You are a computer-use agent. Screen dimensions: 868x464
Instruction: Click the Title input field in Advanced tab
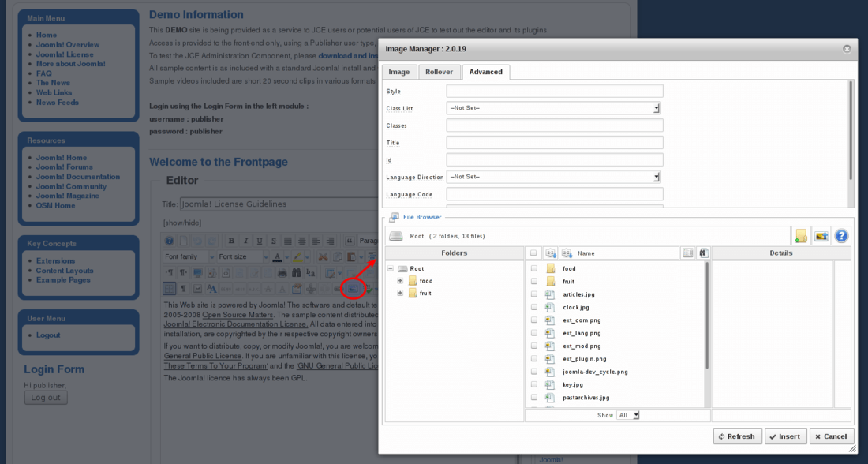[555, 142]
